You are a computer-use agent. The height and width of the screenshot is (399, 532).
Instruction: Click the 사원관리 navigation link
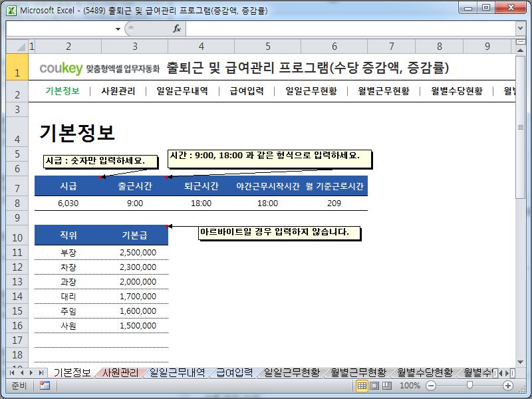pyautogui.click(x=118, y=91)
